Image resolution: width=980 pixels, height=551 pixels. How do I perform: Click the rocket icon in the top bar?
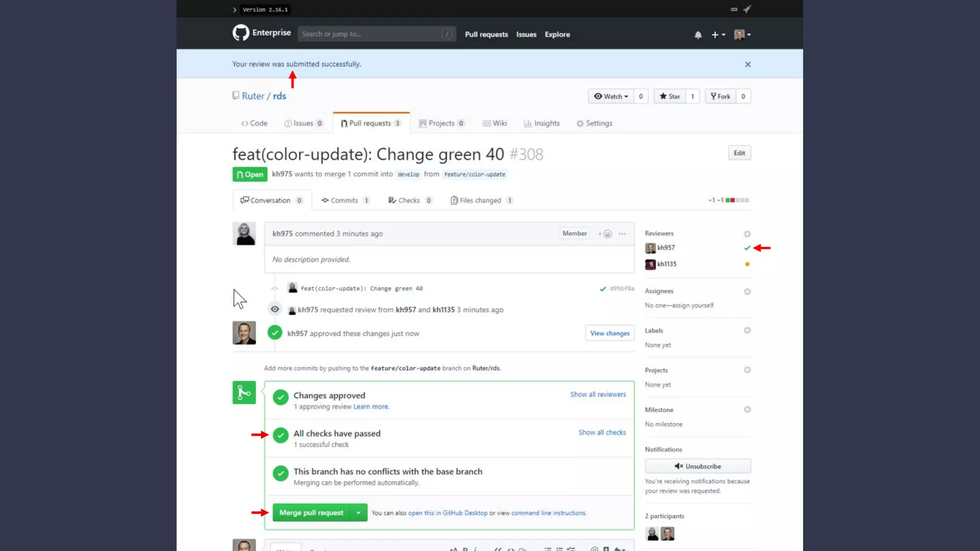[x=747, y=9]
